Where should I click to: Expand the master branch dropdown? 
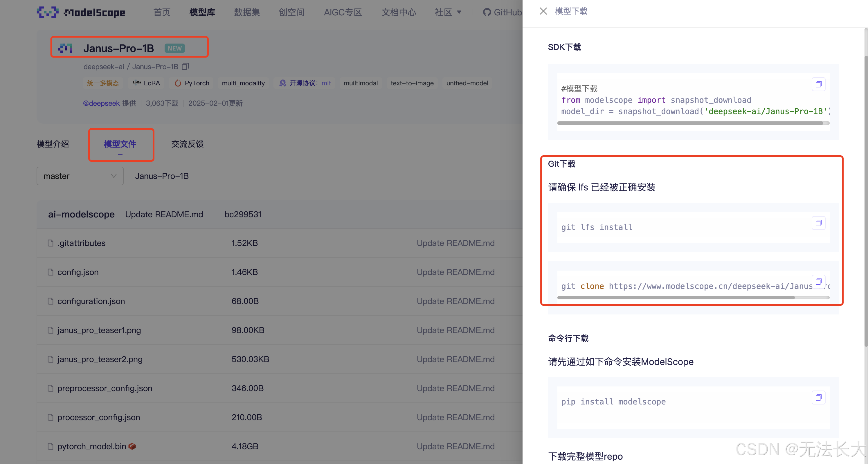(x=80, y=176)
